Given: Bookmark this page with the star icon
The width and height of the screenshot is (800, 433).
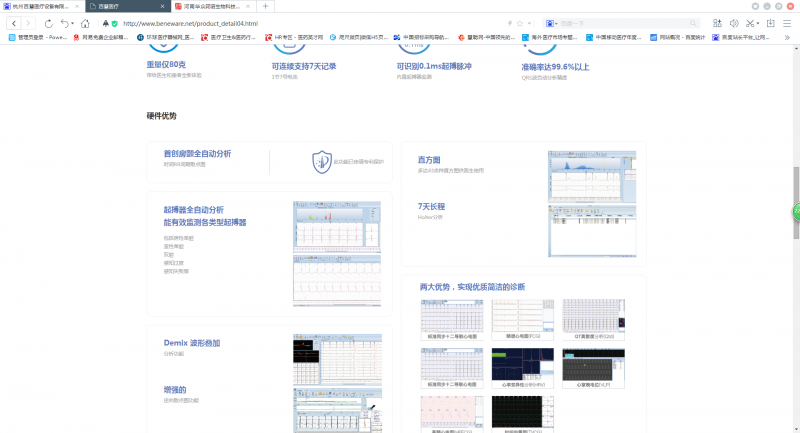Looking at the screenshot, I should point(521,22).
